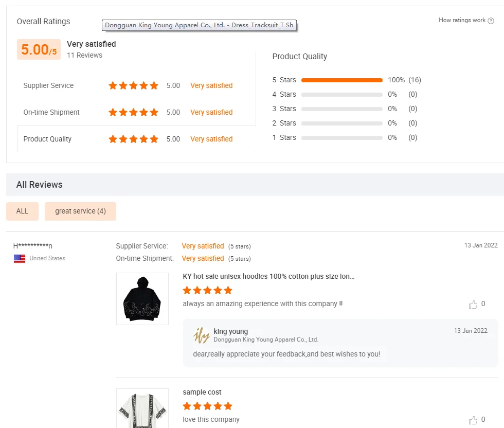The height and width of the screenshot is (428, 504).
Task: Open the black hoodie product thumbnail
Action: tap(142, 299)
